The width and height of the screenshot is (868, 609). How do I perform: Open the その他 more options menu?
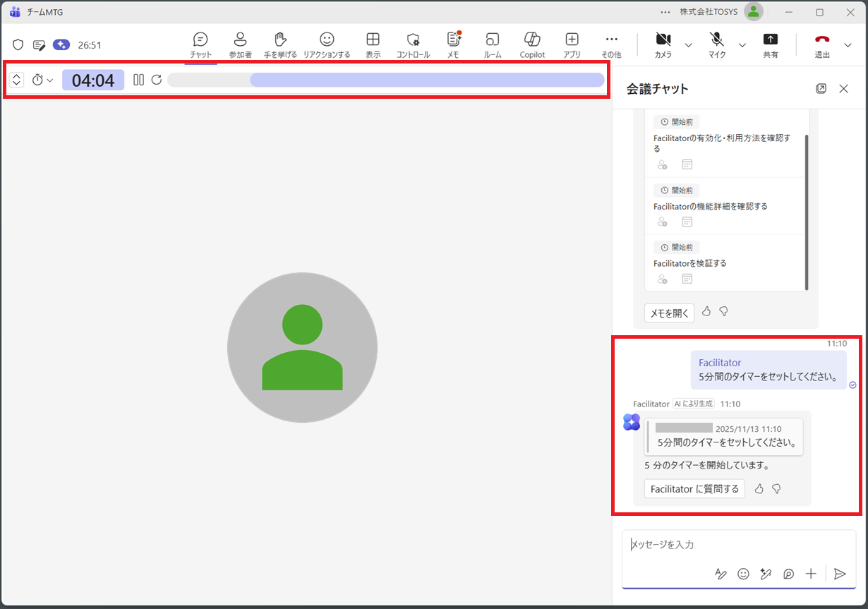coord(611,44)
